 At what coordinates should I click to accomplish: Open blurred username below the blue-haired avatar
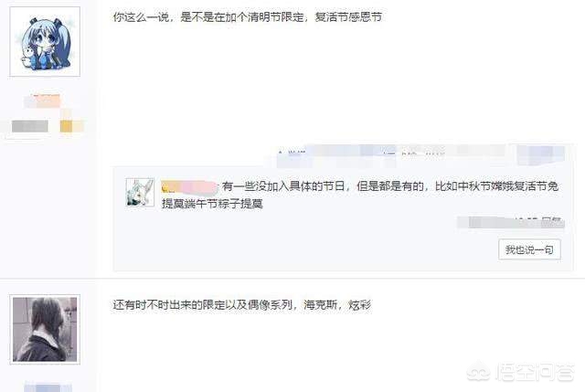click(x=43, y=101)
